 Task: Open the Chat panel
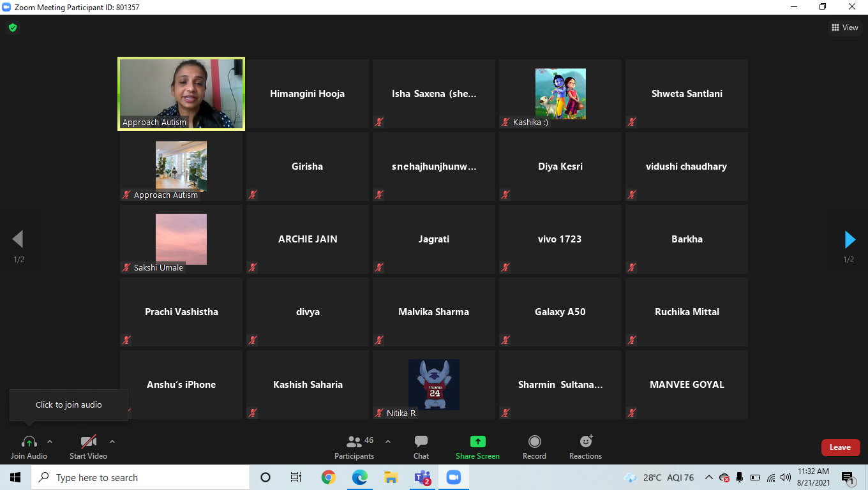tap(421, 447)
